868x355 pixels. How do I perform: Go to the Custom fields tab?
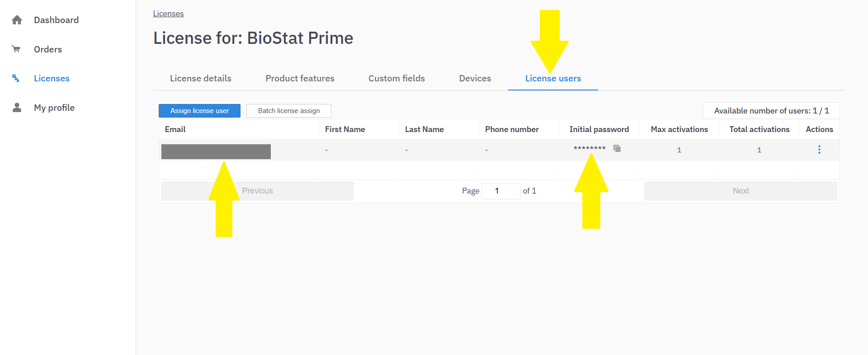[396, 78]
